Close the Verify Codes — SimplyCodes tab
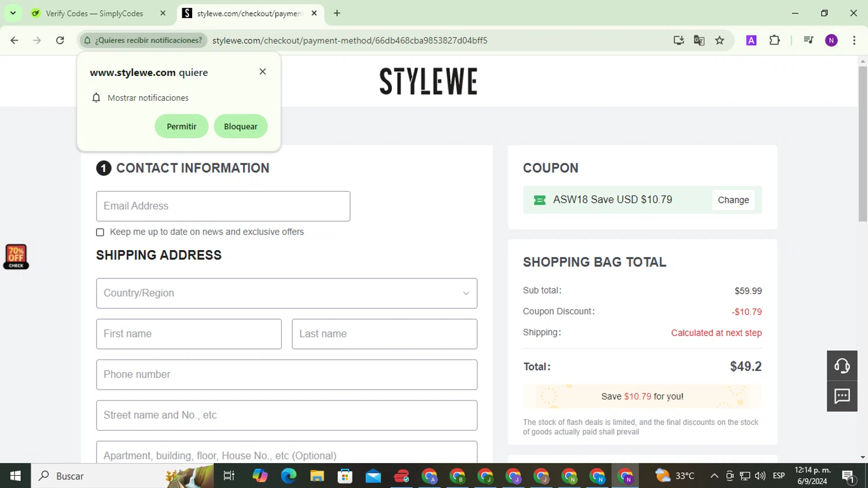The height and width of the screenshot is (488, 868). (x=163, y=13)
